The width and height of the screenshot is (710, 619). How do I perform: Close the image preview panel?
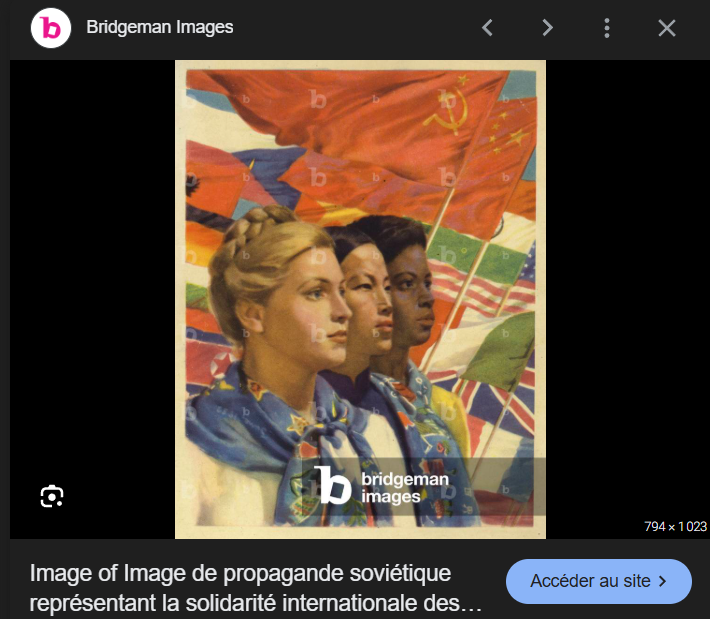pos(667,28)
